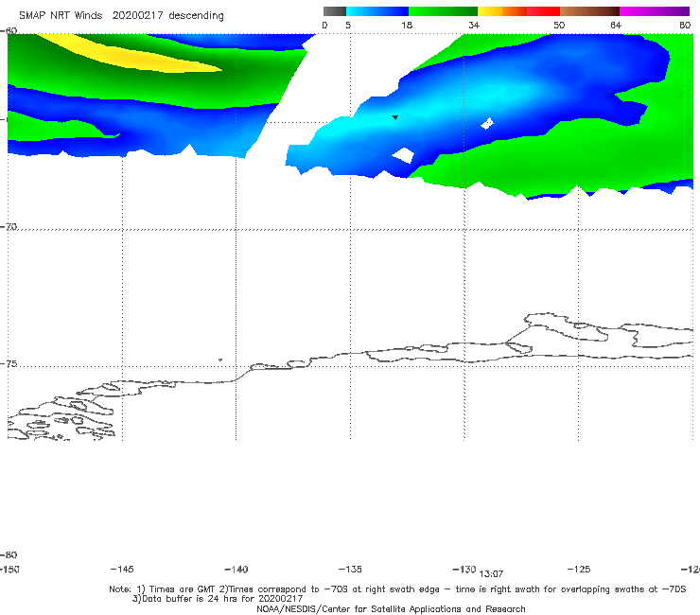The height and width of the screenshot is (615, 700).
Task: Click the color bar label '34'
Action: 474,26
